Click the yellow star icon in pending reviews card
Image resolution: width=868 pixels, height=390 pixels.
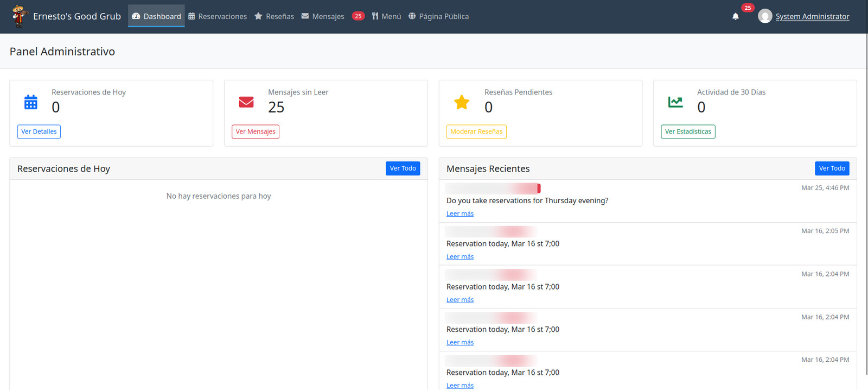pos(462,102)
